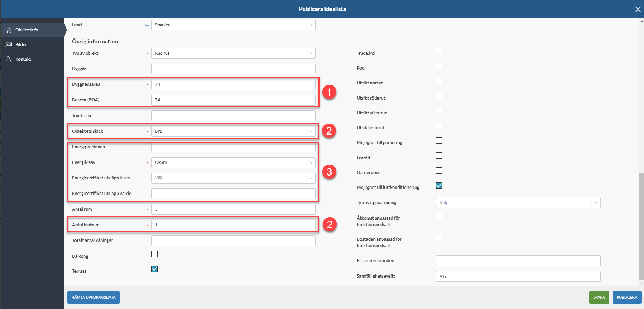Click the Hämta uppdragsdata button
644x309 pixels.
click(x=94, y=297)
